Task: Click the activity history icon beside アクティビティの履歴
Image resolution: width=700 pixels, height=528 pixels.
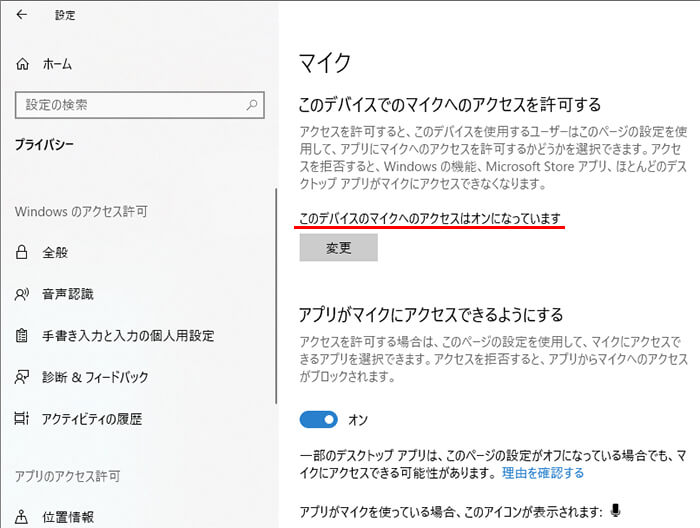Action: pyautogui.click(x=21, y=419)
